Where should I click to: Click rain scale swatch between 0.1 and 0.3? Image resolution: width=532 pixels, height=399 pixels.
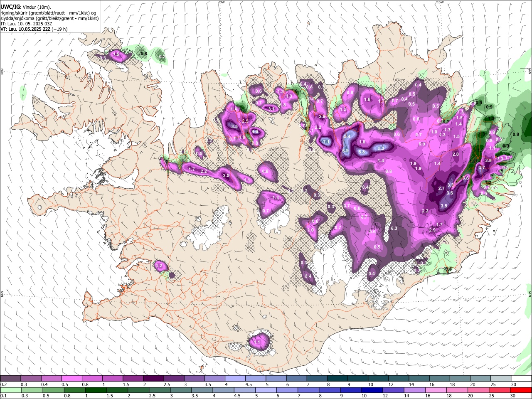(x=11, y=390)
